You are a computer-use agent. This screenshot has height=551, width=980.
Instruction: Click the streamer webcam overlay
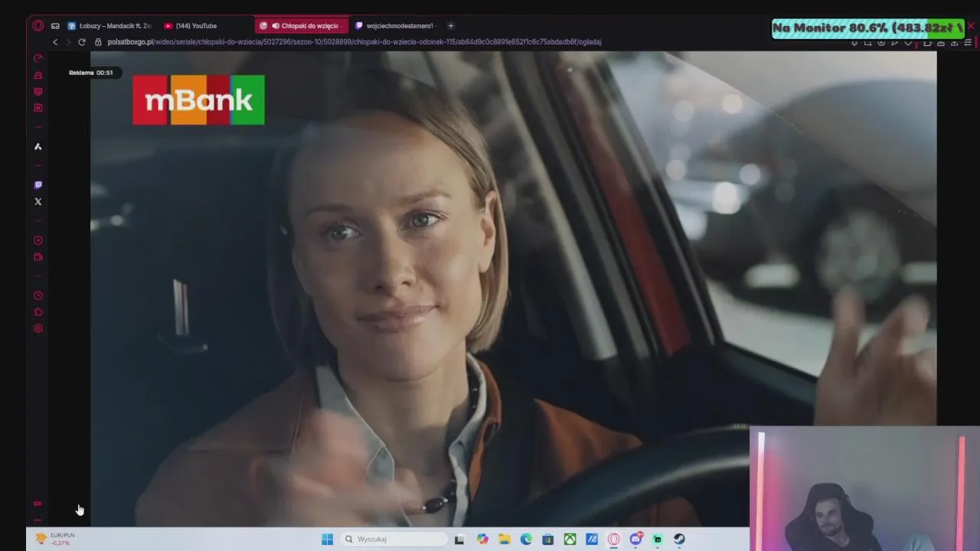tap(864, 488)
